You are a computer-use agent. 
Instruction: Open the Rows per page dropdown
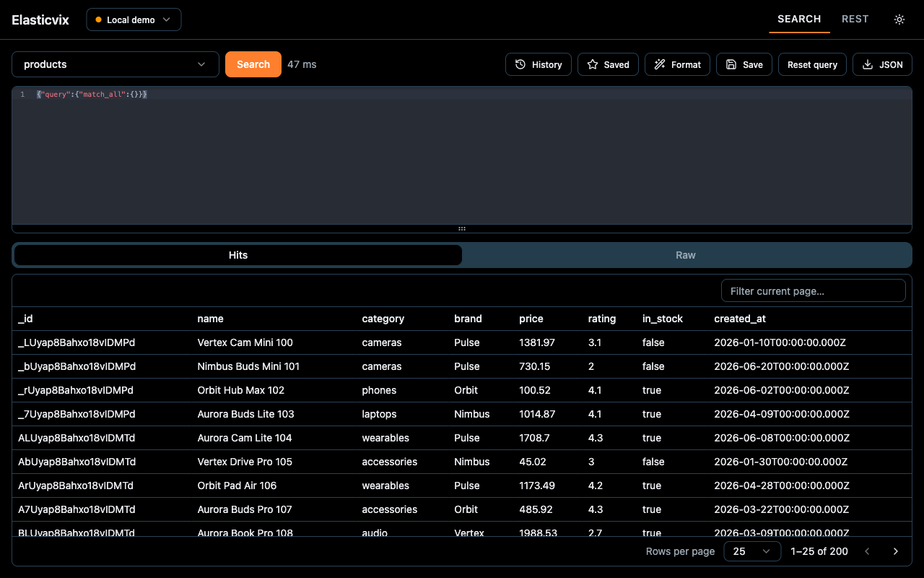(752, 551)
